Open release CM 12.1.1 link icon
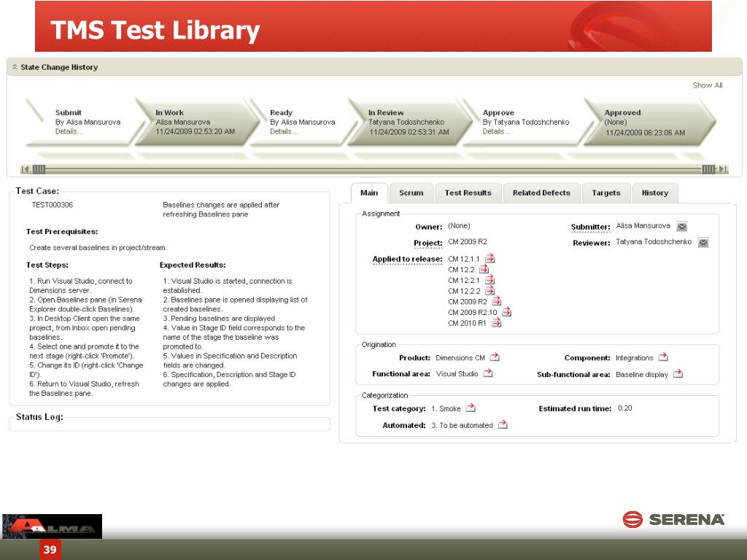Screen dimensions: 747x560 pos(489,259)
